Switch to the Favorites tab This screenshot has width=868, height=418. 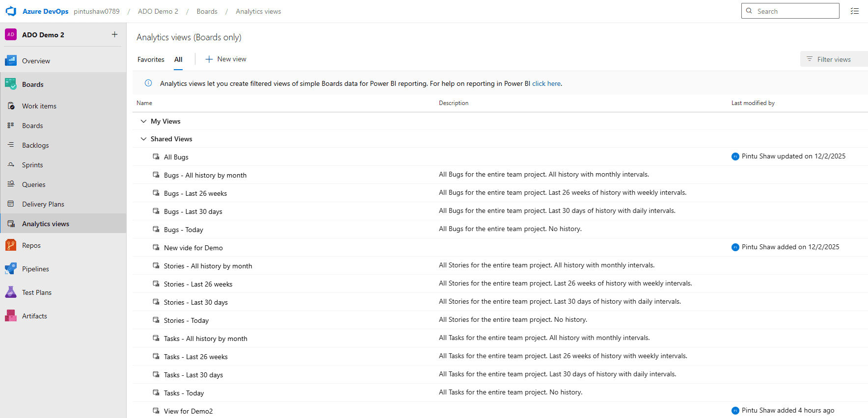[x=151, y=59]
